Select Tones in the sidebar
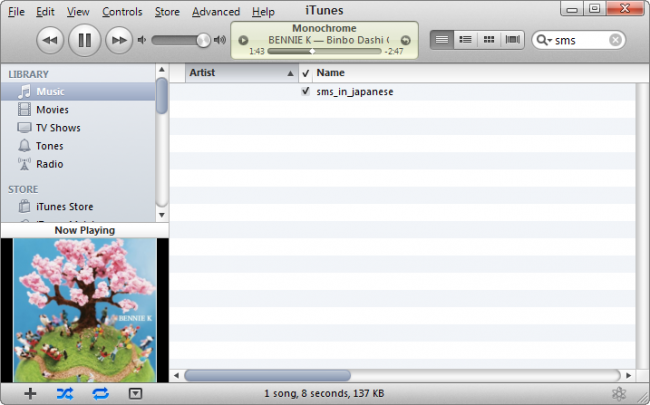Screen dimensions: 650x405 coord(78,146)
